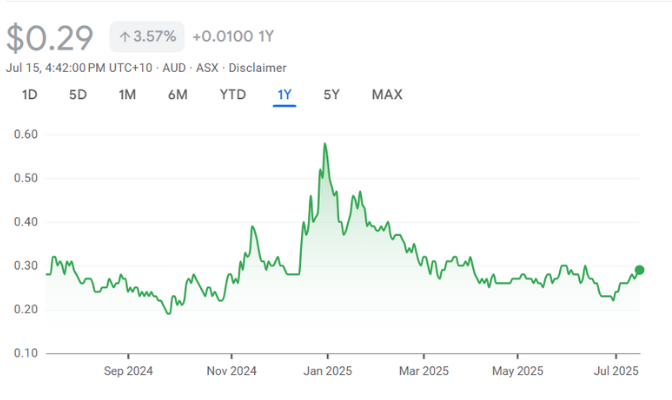Click the 3.57% change badge
The width and height of the screenshot is (672, 400).
(x=147, y=37)
